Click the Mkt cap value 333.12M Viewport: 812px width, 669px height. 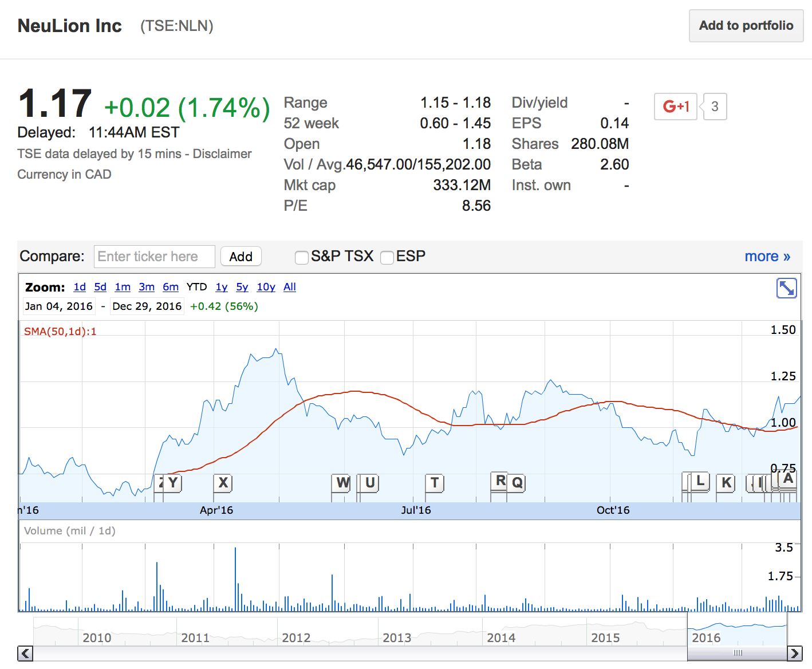pyautogui.click(x=462, y=185)
